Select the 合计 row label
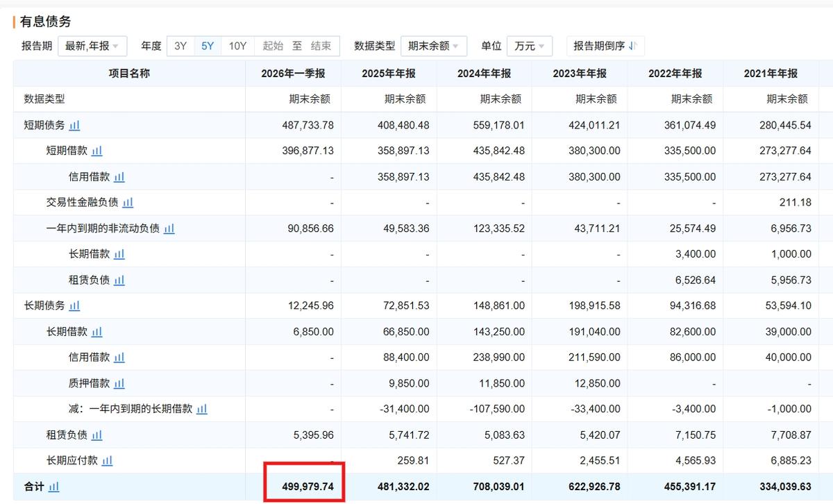The image size is (833, 504). click(x=34, y=487)
